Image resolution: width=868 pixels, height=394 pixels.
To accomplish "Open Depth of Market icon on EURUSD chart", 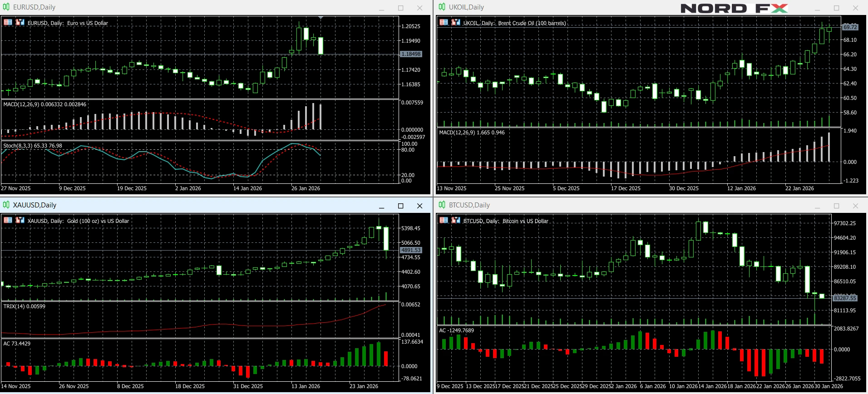I will click(x=20, y=22).
